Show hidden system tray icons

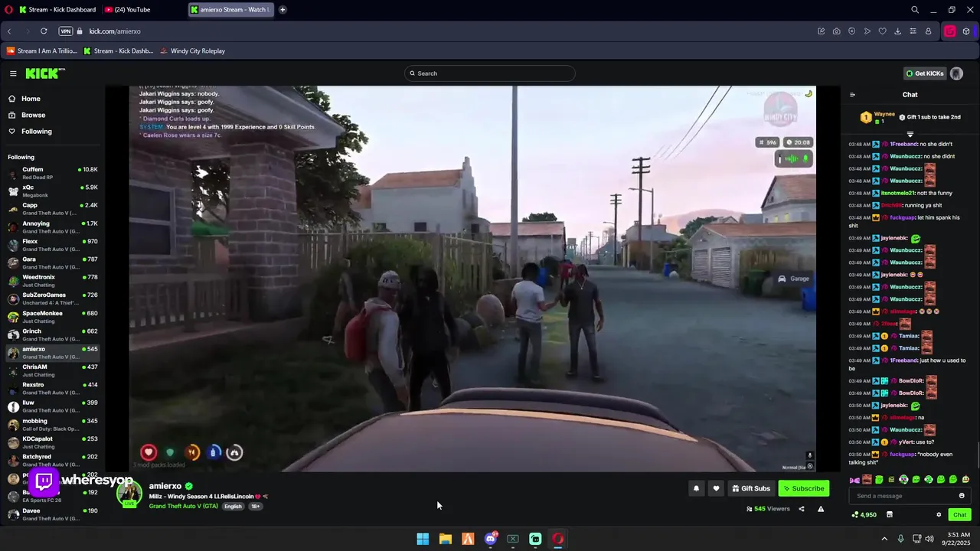click(885, 539)
